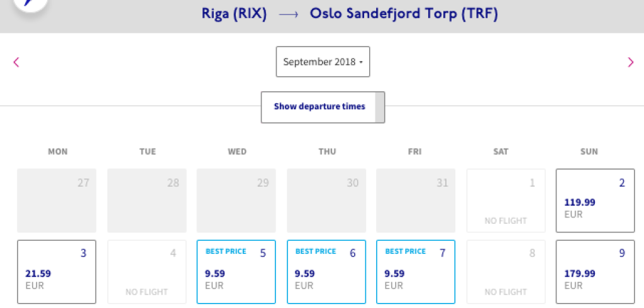Click the September 4 no-flight cell
Screen dimensions: 644x308
click(147, 272)
